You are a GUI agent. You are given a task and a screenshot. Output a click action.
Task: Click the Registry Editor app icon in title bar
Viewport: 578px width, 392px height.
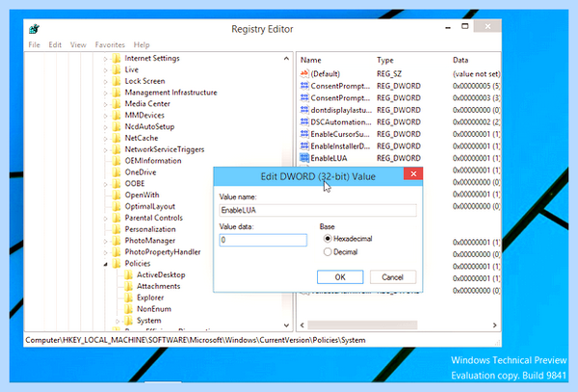(x=35, y=29)
